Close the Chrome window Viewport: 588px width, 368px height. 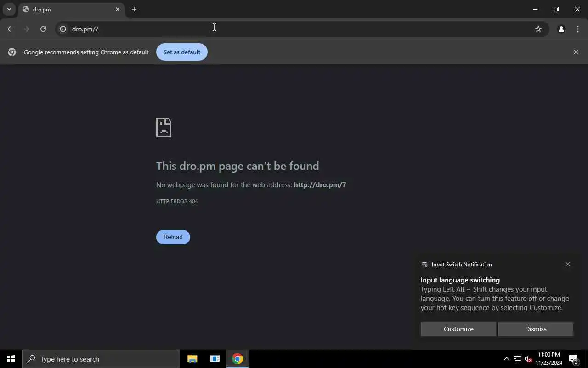[577, 9]
